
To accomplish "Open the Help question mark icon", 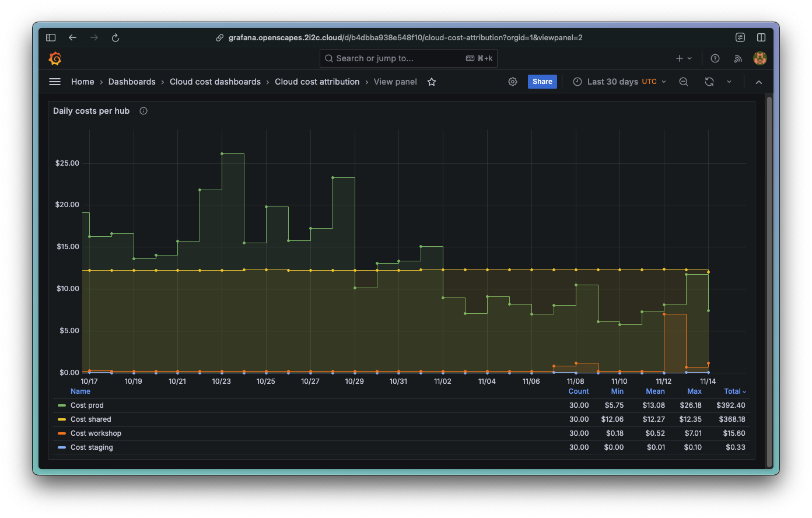I will (x=715, y=58).
